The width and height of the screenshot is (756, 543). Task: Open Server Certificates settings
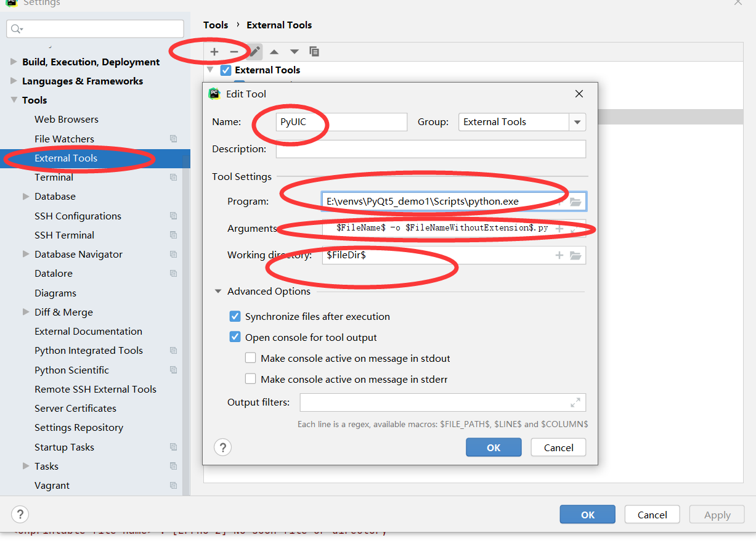pyautogui.click(x=75, y=409)
